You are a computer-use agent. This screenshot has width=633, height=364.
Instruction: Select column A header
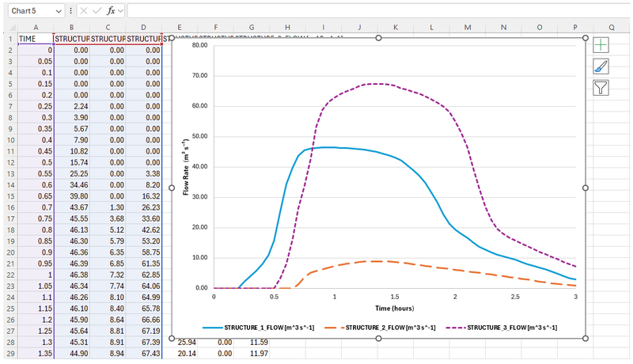(35, 27)
